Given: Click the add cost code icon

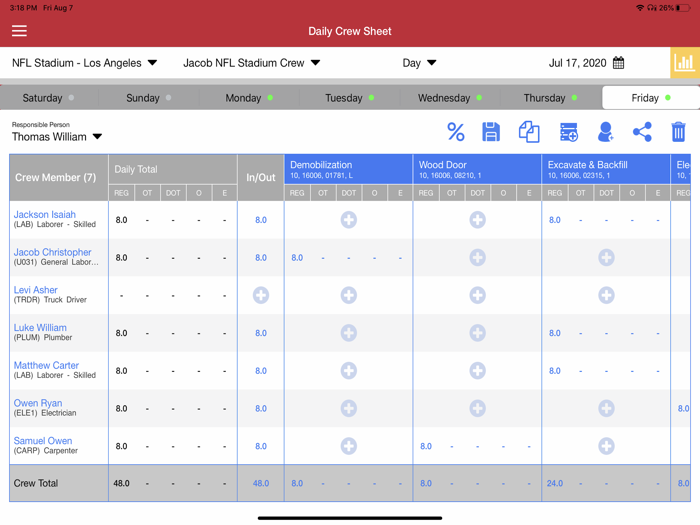Looking at the screenshot, I should pos(568,132).
